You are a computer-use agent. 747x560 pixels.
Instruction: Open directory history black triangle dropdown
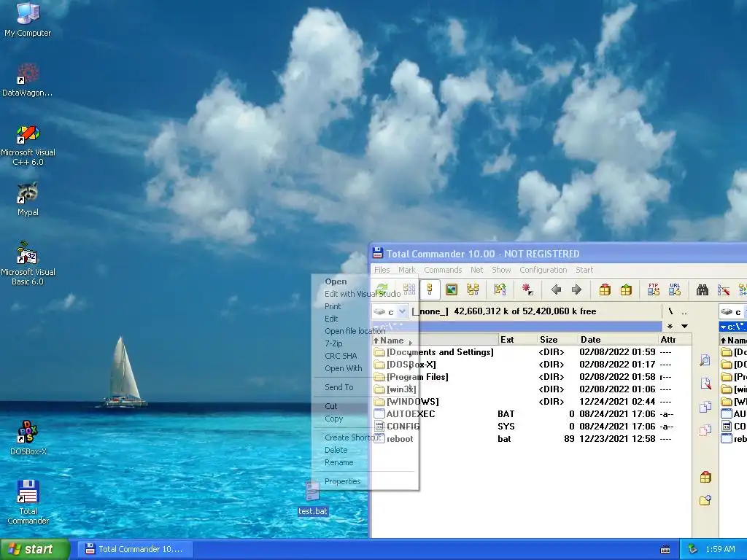[x=684, y=326]
